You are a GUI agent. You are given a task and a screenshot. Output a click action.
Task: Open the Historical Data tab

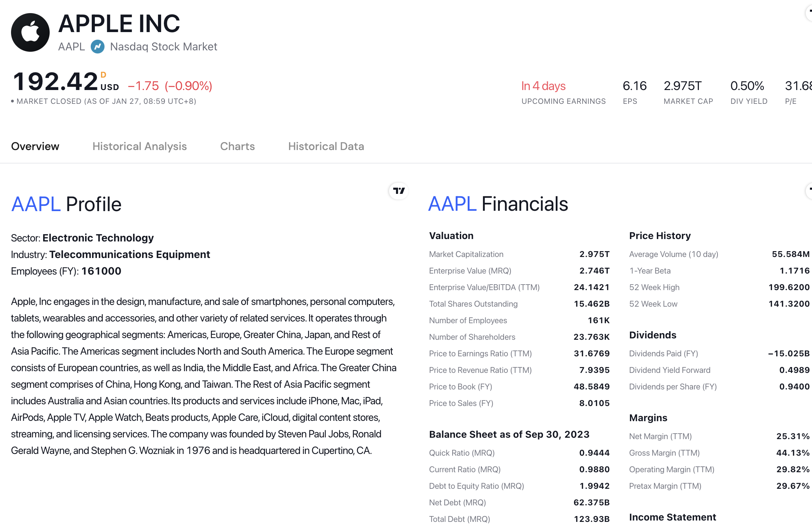[x=326, y=146]
